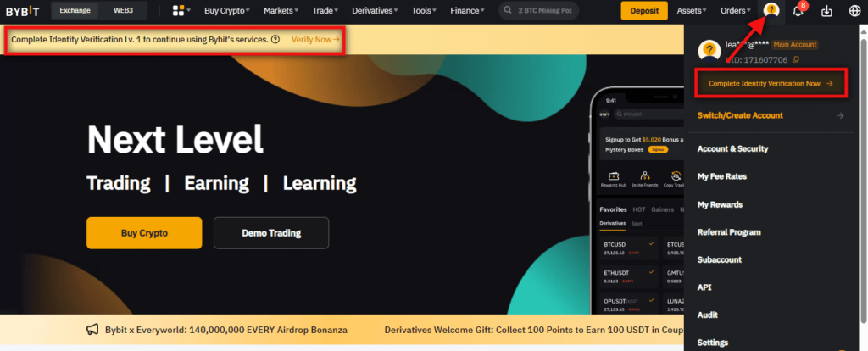Click Complete Identity Verification Now
The image size is (868, 351).
tap(771, 84)
